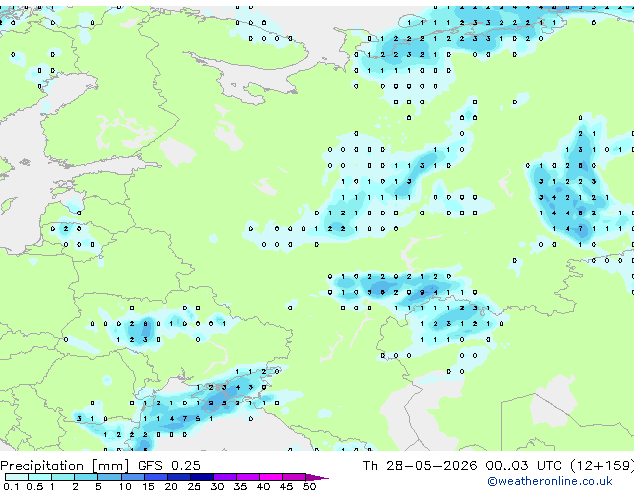Click the 'Precipitation [mm] GFS 0.25' title

point(100,466)
